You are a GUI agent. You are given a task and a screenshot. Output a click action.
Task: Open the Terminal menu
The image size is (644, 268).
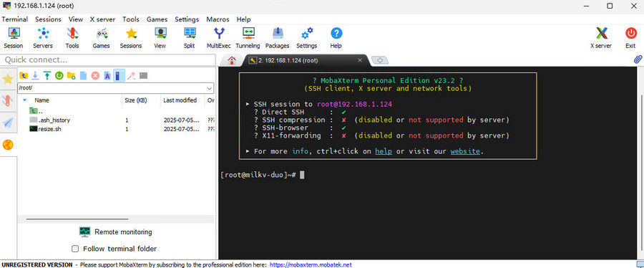coord(15,19)
